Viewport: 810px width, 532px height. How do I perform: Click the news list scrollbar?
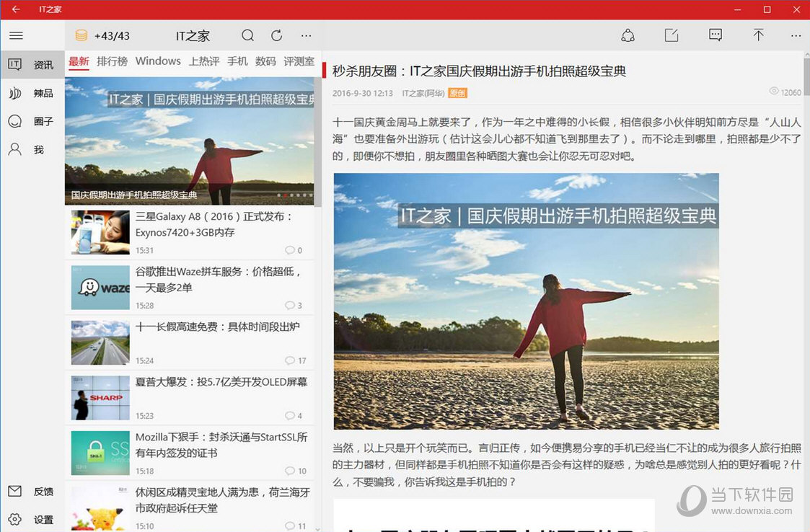click(317, 142)
